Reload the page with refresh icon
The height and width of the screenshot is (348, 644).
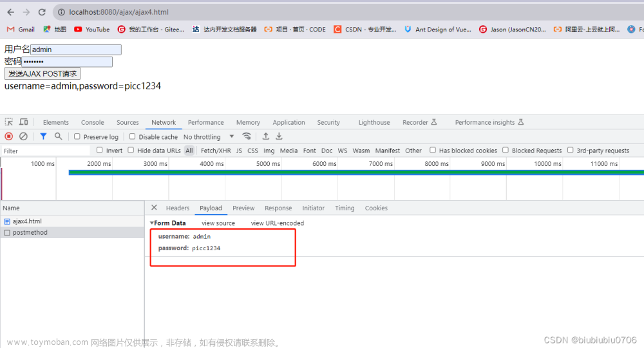42,12
